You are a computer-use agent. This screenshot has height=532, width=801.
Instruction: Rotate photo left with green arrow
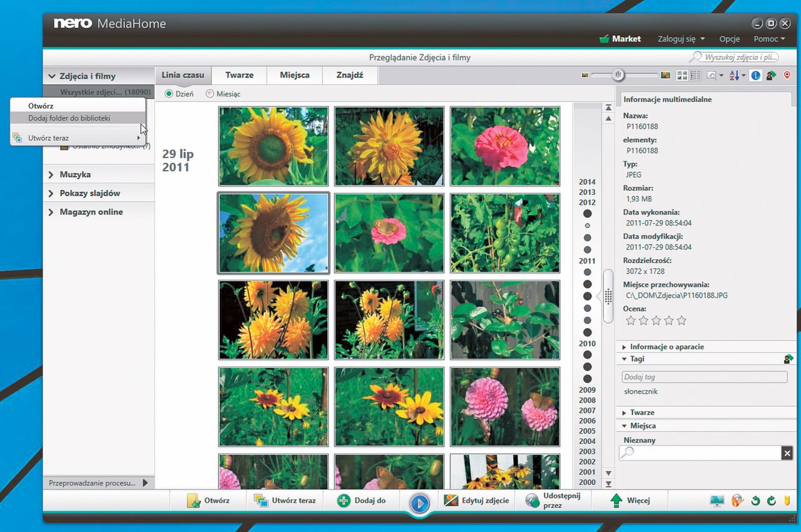pyautogui.click(x=756, y=501)
